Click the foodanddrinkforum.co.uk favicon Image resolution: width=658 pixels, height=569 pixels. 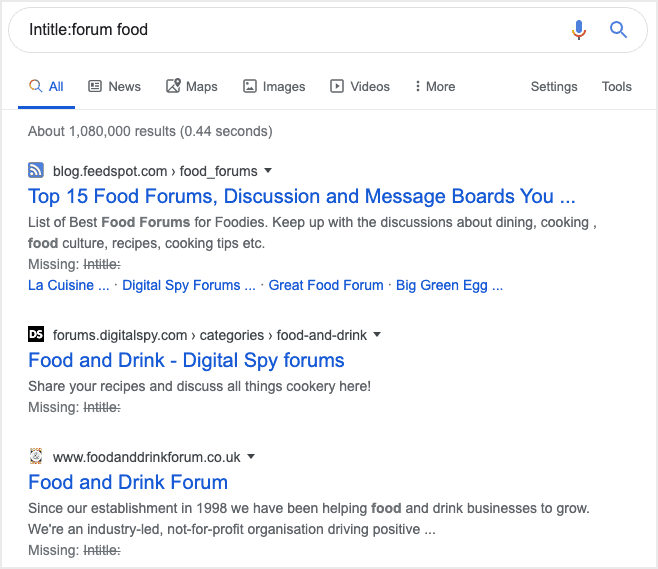pos(36,456)
